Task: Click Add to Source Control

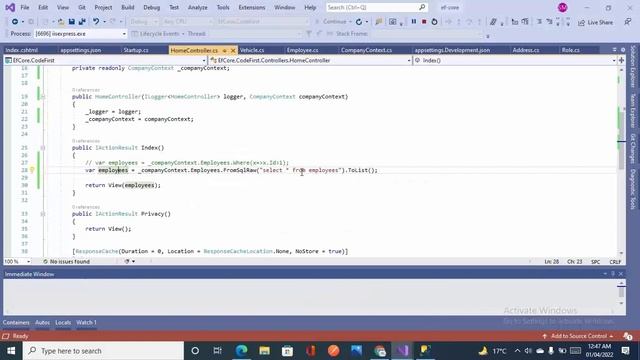Action: pyautogui.click(x=578, y=336)
